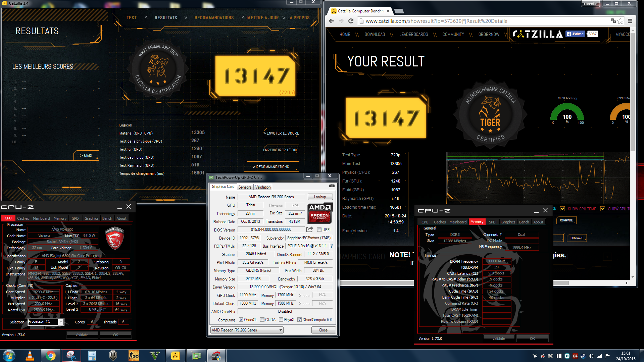The image size is (644, 362).
Task: Open the SPD tab in the right CPU-Z window
Action: coord(492,222)
